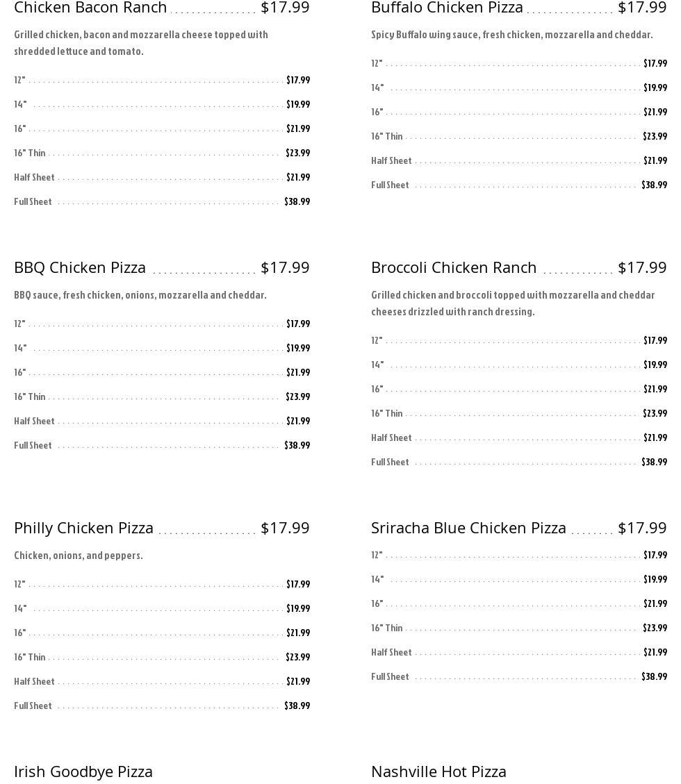The image size is (681, 784).
Task: Select Half Sheet under Sriracha Blue Chicken Pizza
Action: pyautogui.click(x=391, y=652)
